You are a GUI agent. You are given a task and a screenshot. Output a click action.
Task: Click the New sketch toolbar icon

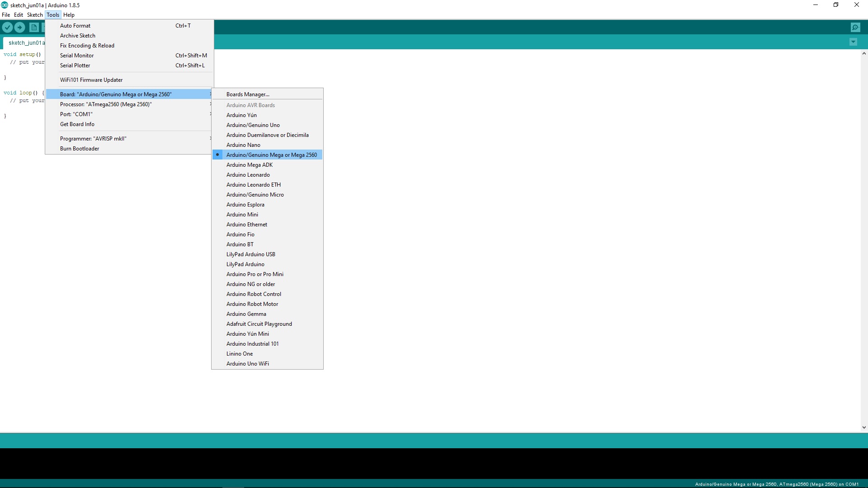[x=34, y=28]
